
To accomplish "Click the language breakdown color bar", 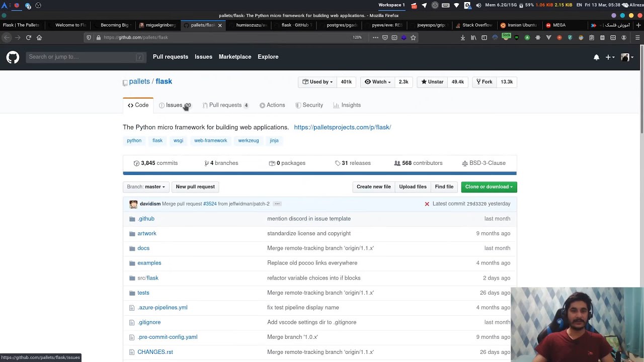I will coord(319,173).
